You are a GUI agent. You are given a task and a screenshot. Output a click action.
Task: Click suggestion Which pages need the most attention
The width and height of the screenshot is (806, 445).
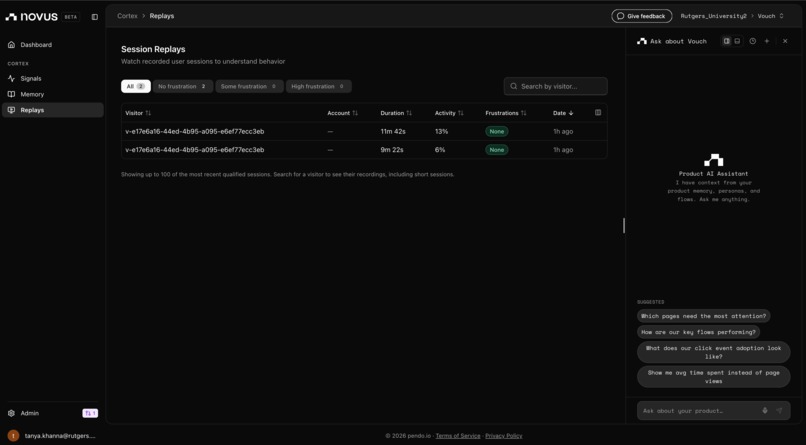[703, 316]
